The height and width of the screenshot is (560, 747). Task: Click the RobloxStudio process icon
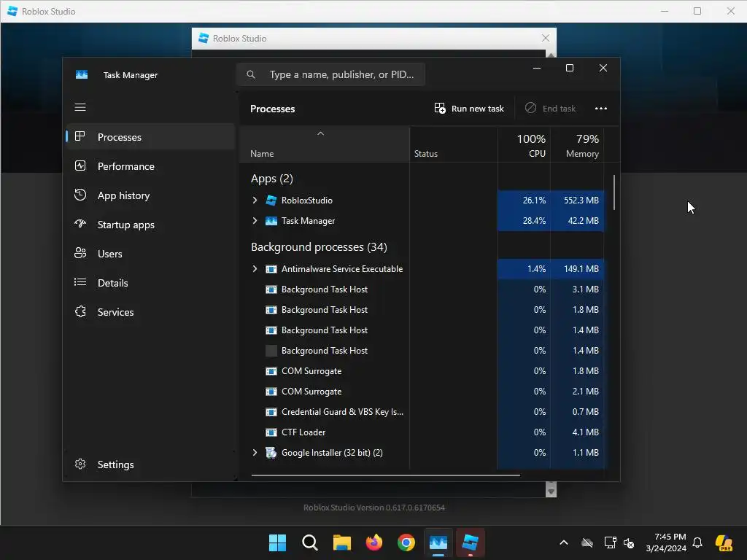(x=271, y=200)
